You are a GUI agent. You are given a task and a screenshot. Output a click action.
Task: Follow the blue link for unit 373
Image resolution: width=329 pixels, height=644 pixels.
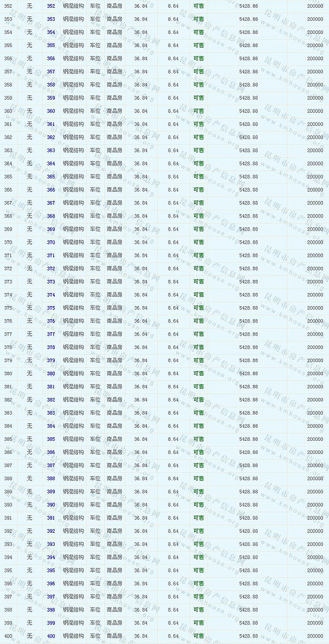tap(51, 282)
